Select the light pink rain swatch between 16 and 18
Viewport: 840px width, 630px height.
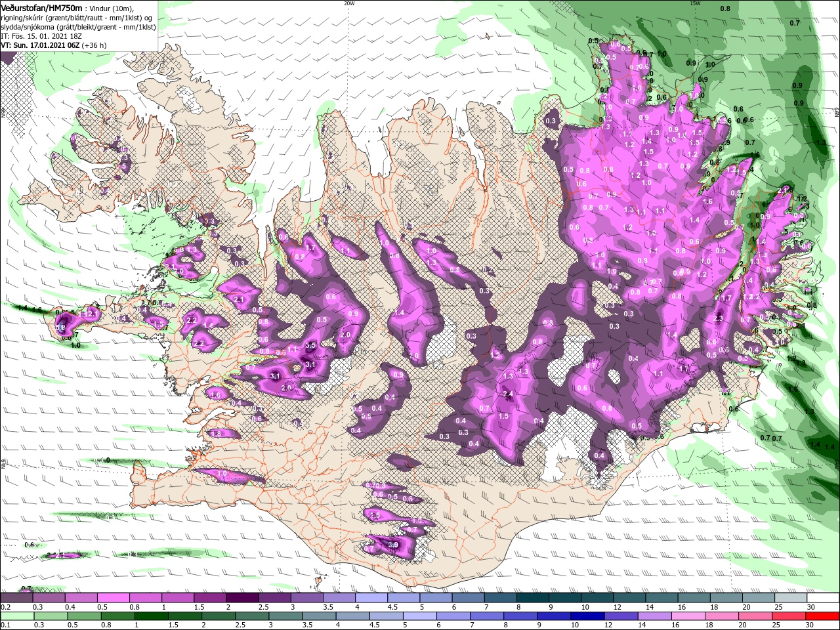pos(688,616)
